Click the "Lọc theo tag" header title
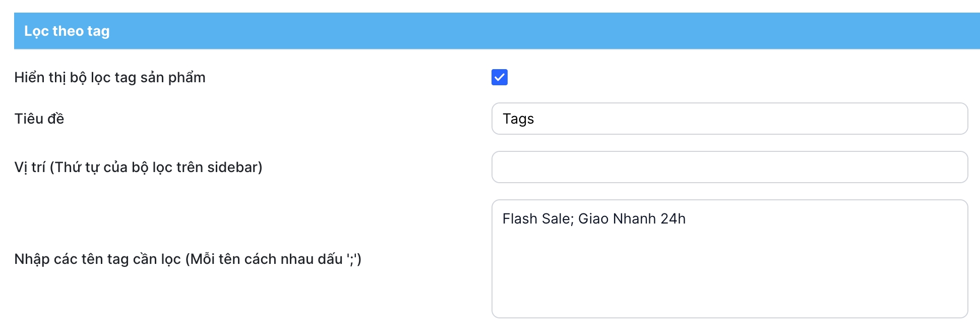This screenshot has height=331, width=980. (x=67, y=31)
